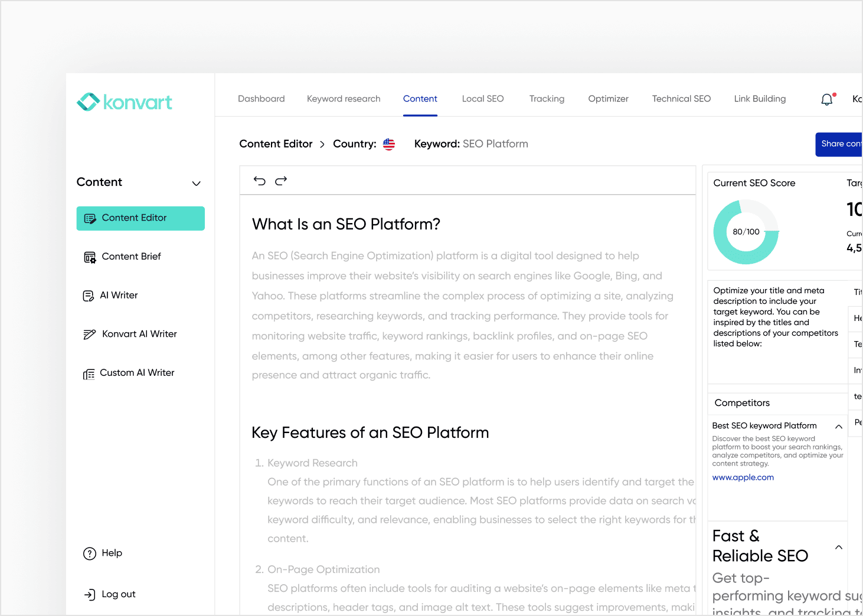Collapse the Best SEO keyword Platform competitor entry
863x616 pixels.
[x=839, y=426]
